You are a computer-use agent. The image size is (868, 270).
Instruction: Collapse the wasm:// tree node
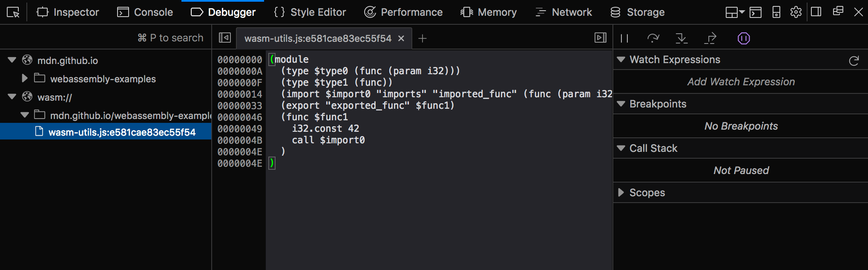coord(12,96)
